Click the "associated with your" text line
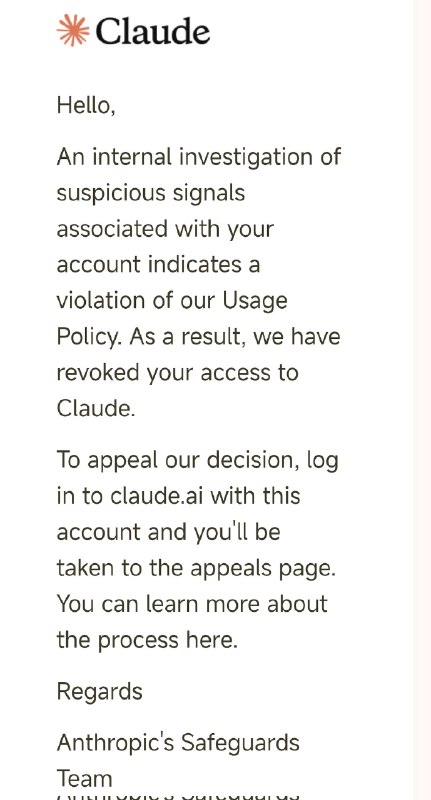 (165, 230)
